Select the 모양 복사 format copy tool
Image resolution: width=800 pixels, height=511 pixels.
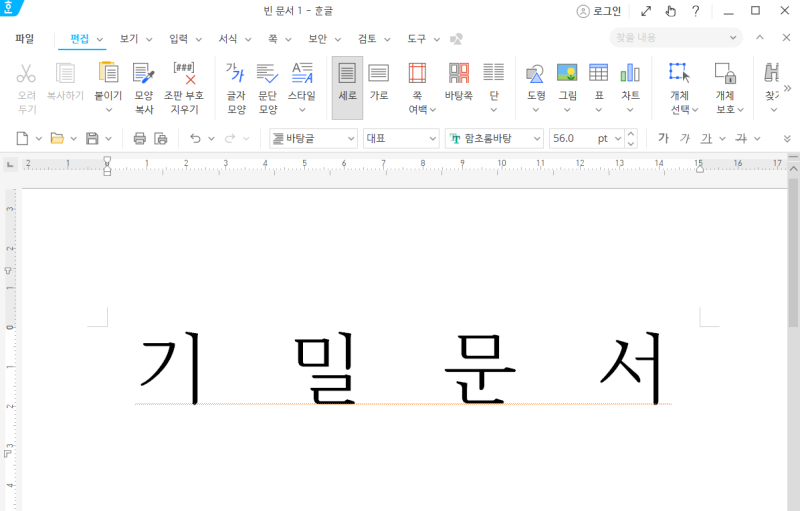(143, 73)
